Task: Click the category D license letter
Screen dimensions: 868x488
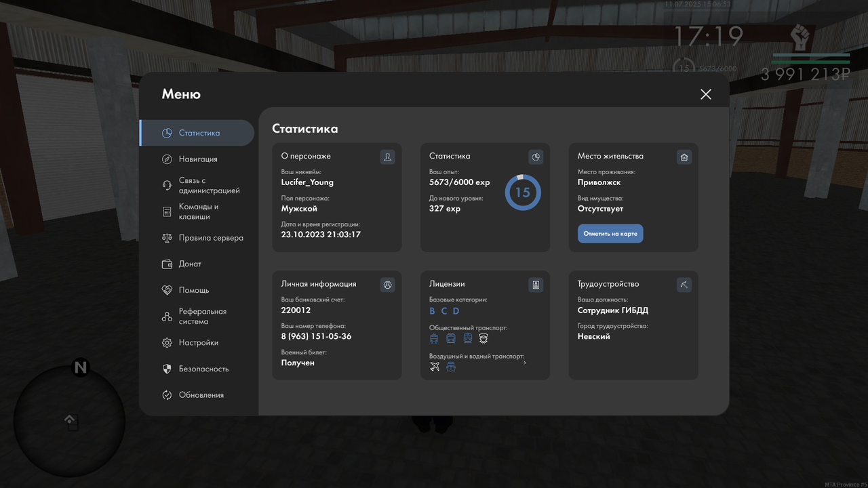Action: (456, 311)
